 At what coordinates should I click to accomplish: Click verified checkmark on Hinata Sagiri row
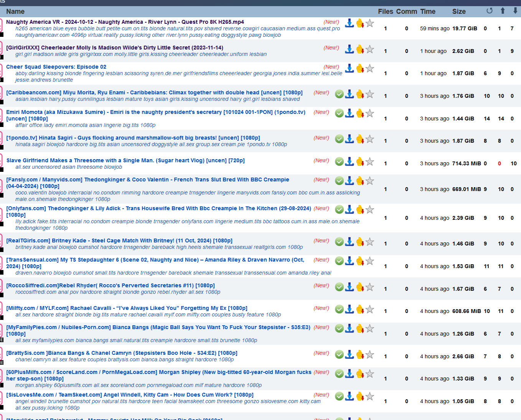point(339,139)
